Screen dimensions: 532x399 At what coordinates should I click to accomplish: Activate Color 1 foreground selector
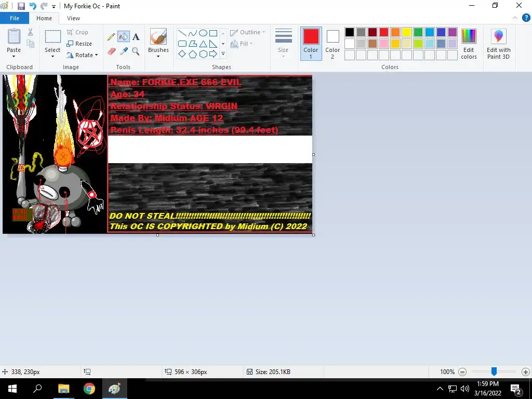[311, 44]
